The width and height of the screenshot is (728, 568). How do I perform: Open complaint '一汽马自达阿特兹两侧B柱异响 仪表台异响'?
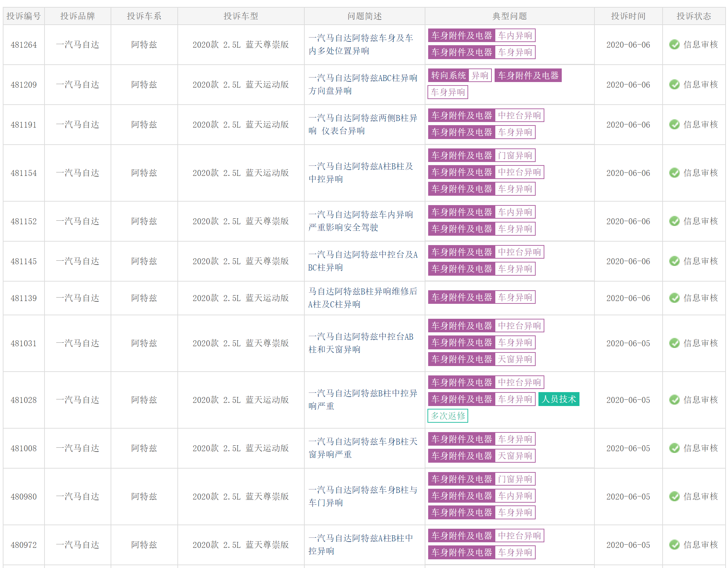tap(363, 124)
